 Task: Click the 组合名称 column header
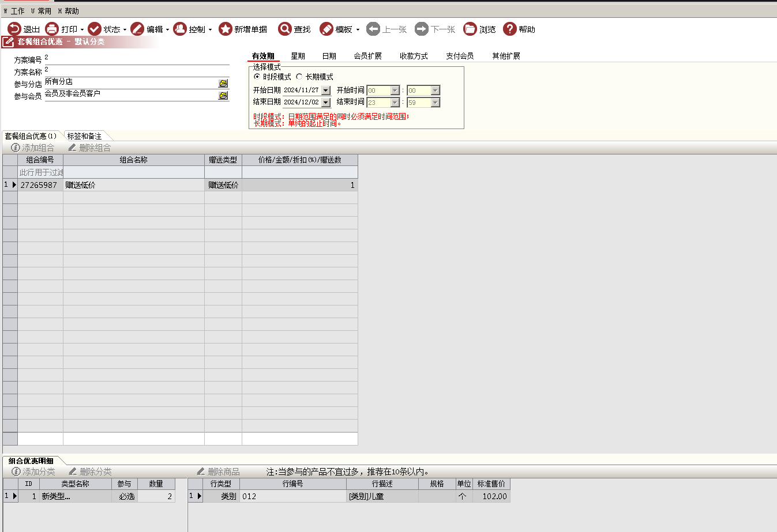[x=134, y=160]
